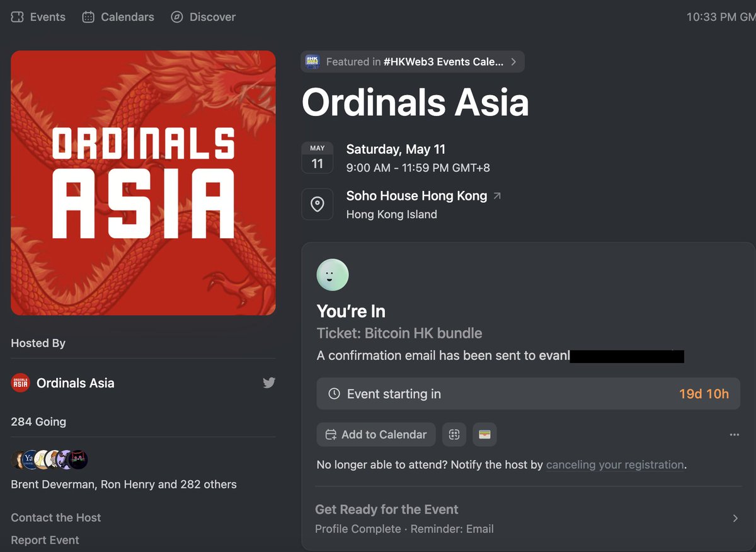Click the location pin icon
This screenshot has height=552, width=756.
click(318, 204)
